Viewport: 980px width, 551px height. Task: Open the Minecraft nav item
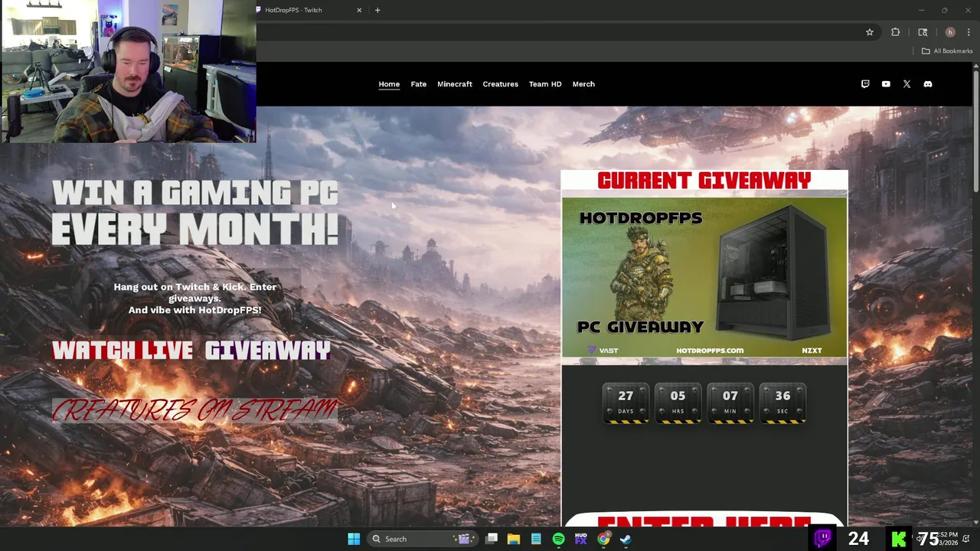(455, 84)
